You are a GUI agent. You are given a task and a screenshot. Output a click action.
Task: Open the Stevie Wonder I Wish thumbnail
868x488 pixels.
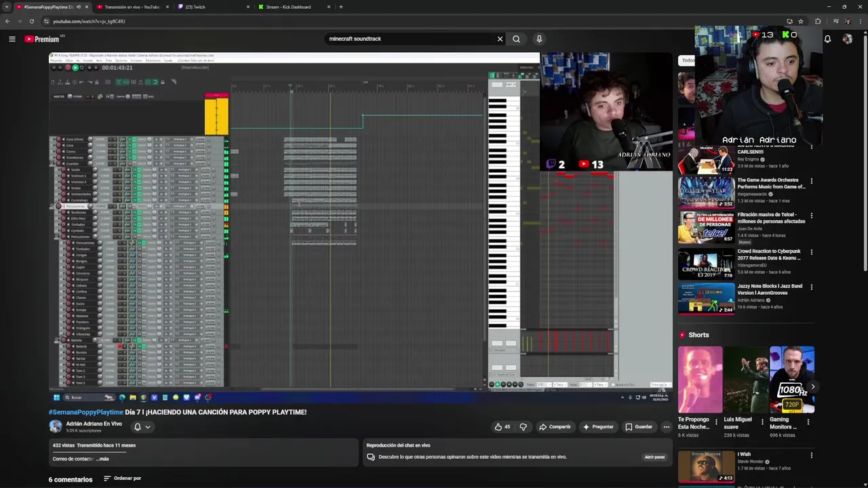click(707, 467)
